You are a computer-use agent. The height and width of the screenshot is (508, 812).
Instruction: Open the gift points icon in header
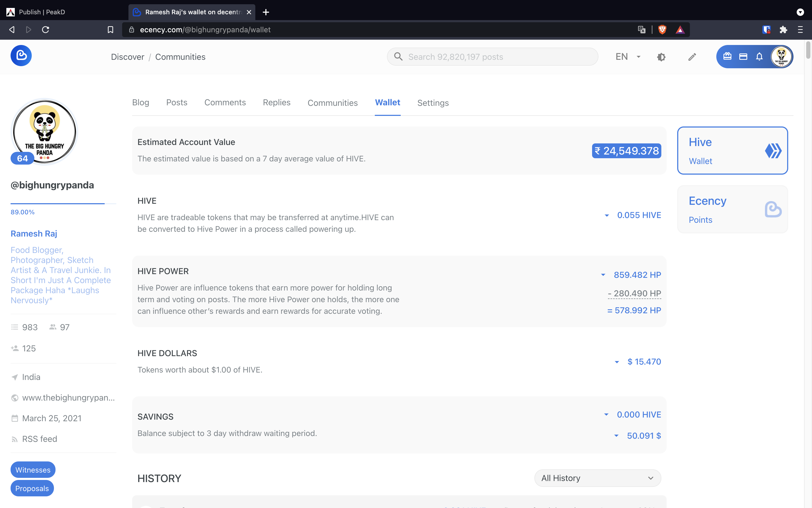[x=727, y=56]
